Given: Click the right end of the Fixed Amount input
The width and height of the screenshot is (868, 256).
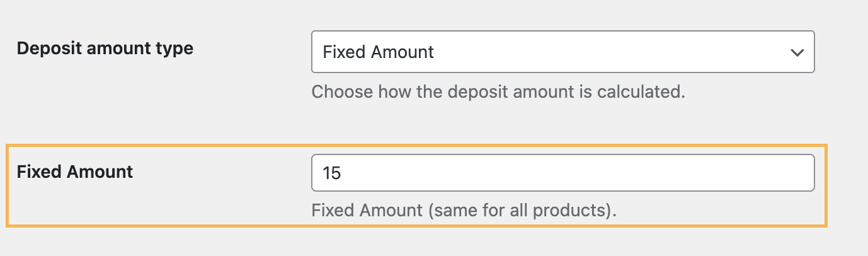Looking at the screenshot, I should [x=800, y=173].
